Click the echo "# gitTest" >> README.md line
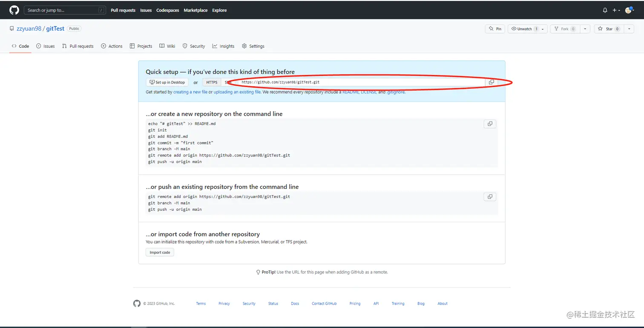644x328 pixels. [x=182, y=124]
